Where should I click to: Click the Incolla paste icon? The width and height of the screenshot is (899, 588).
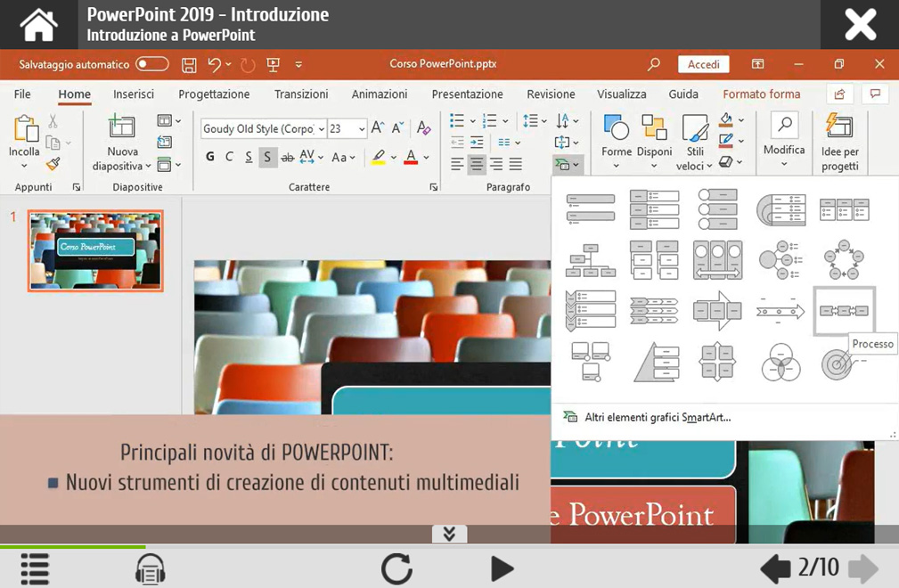(25, 127)
